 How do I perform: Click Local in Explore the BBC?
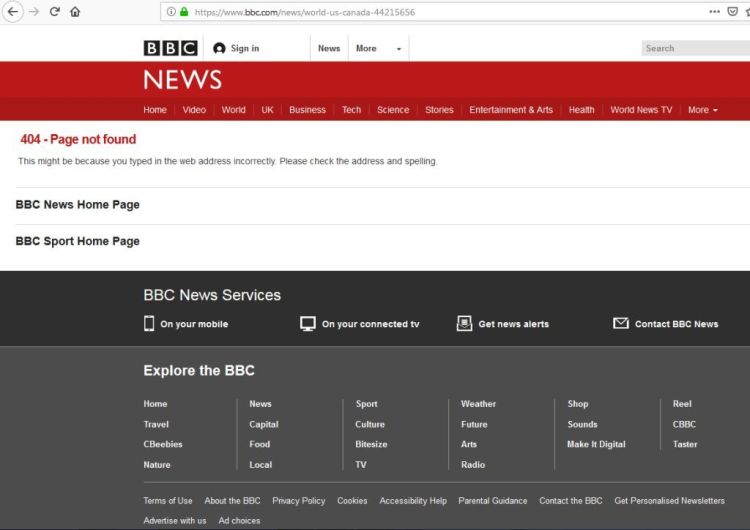tap(261, 464)
